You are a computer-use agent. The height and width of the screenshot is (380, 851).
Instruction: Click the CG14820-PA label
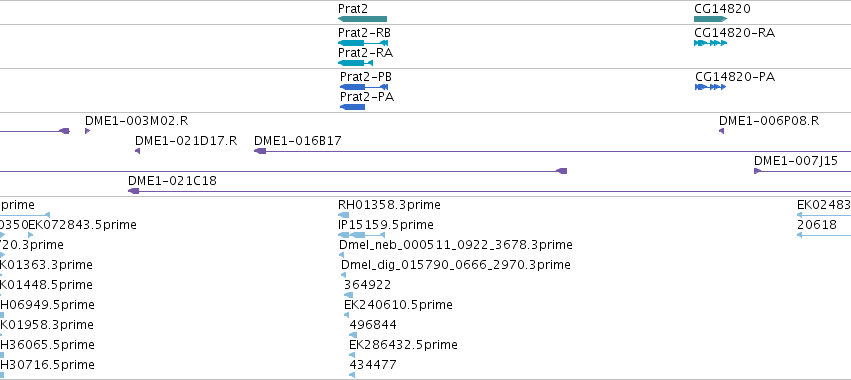pyautogui.click(x=735, y=77)
